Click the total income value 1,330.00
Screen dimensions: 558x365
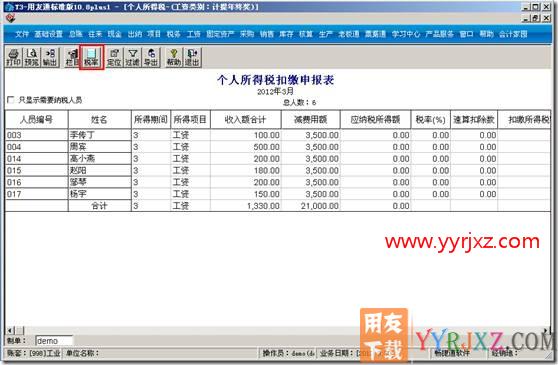click(246, 206)
